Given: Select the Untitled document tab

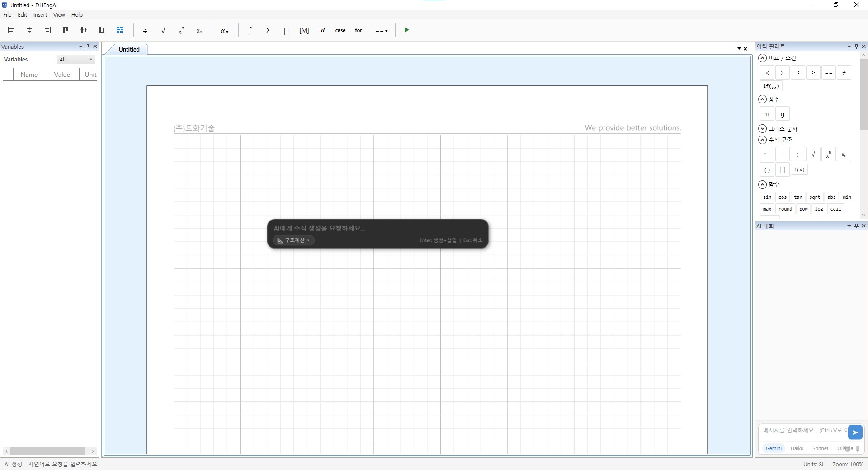Looking at the screenshot, I should [x=129, y=50].
